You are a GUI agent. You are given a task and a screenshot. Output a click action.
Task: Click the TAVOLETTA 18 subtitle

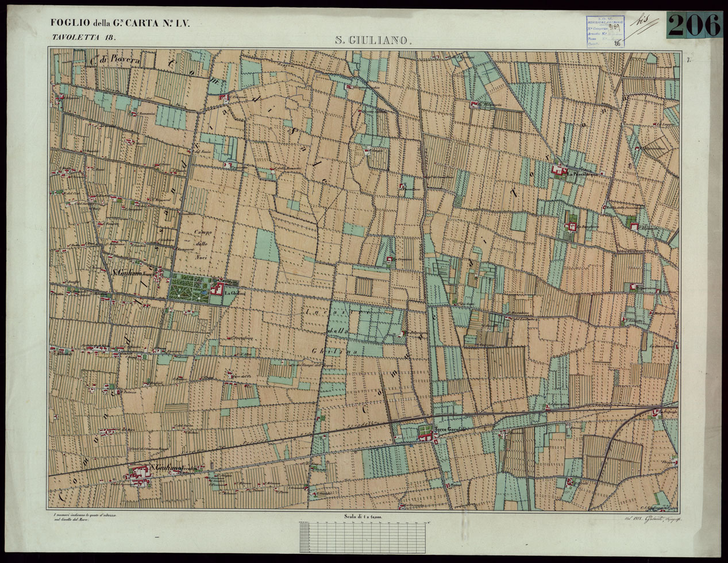pyautogui.click(x=83, y=37)
